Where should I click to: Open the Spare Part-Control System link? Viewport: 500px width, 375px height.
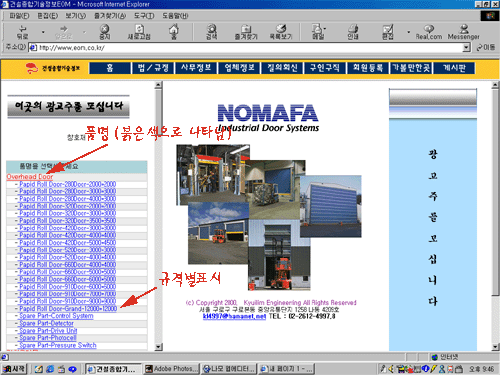coord(56,316)
